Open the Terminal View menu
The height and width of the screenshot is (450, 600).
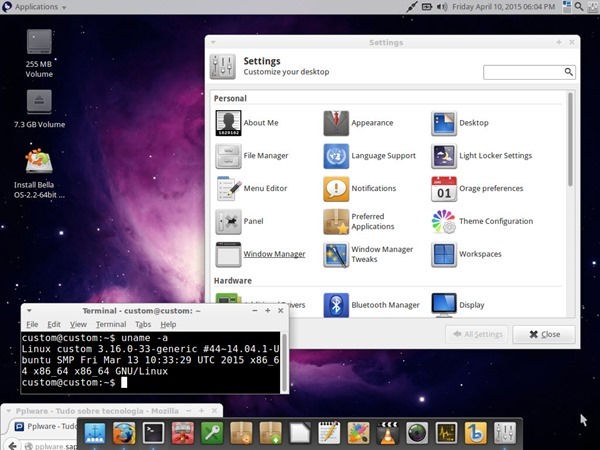click(x=78, y=324)
